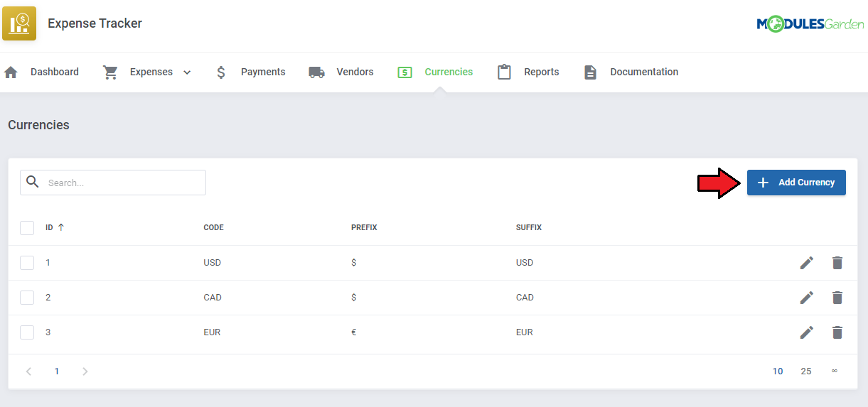Image resolution: width=868 pixels, height=407 pixels.
Task: Edit the EUR currency with pencil icon
Action: click(x=806, y=332)
